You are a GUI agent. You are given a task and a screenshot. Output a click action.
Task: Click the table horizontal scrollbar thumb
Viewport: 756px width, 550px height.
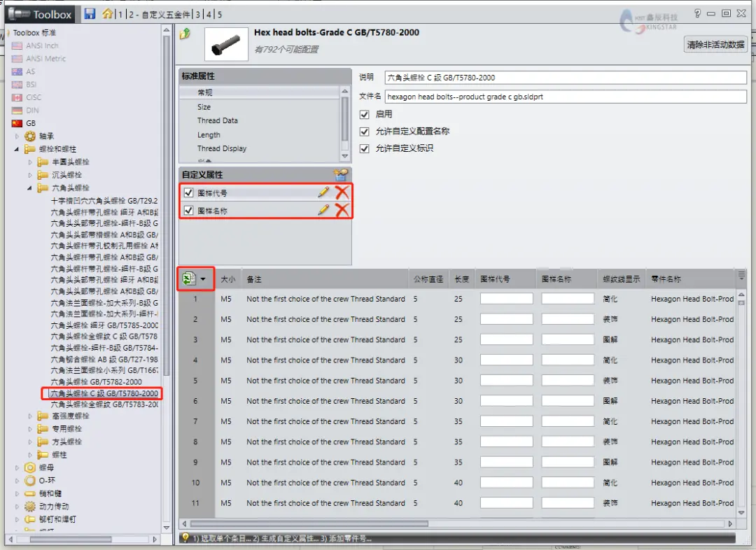tap(309, 523)
